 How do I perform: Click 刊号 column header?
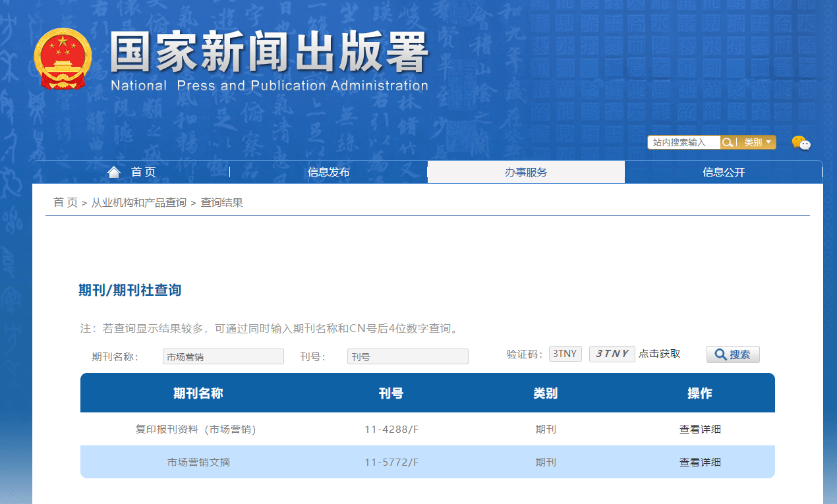click(x=391, y=393)
